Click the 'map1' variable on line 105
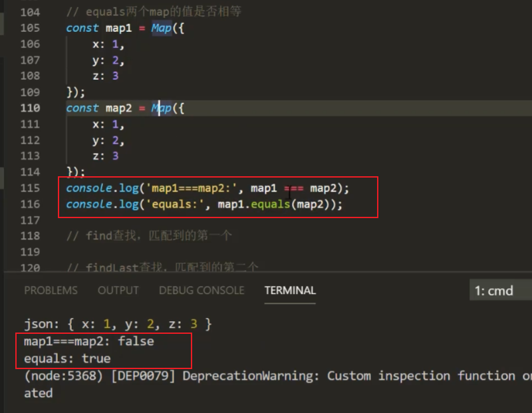This screenshot has height=413, width=532. click(x=119, y=28)
